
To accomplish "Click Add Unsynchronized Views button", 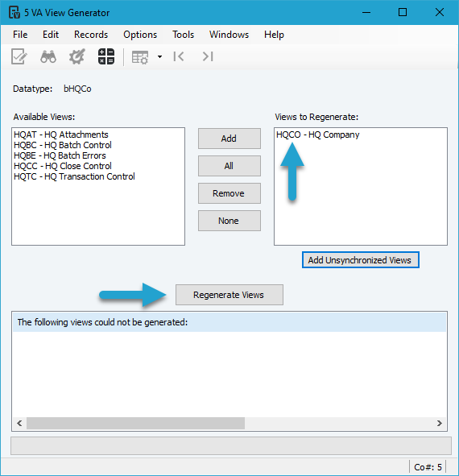I will tap(360, 260).
